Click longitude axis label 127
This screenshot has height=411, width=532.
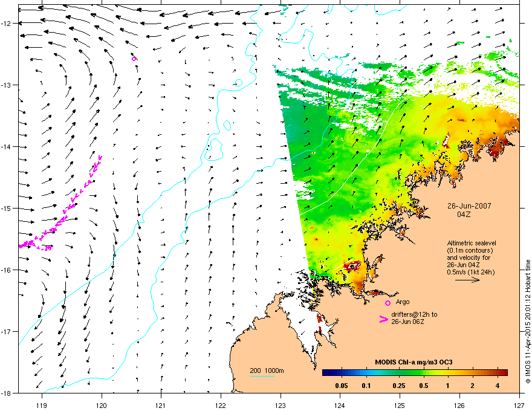(519, 405)
